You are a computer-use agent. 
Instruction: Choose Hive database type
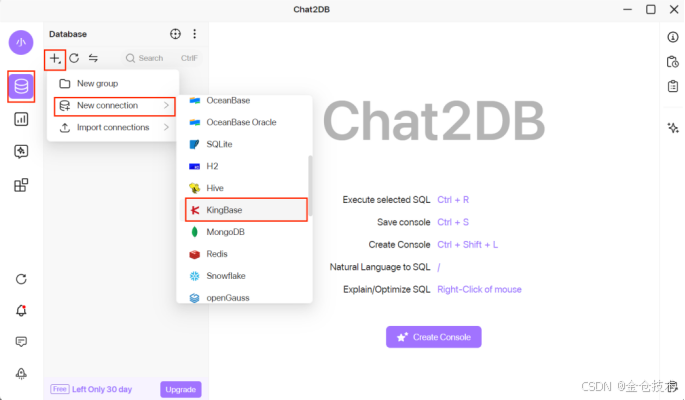pyautogui.click(x=244, y=188)
